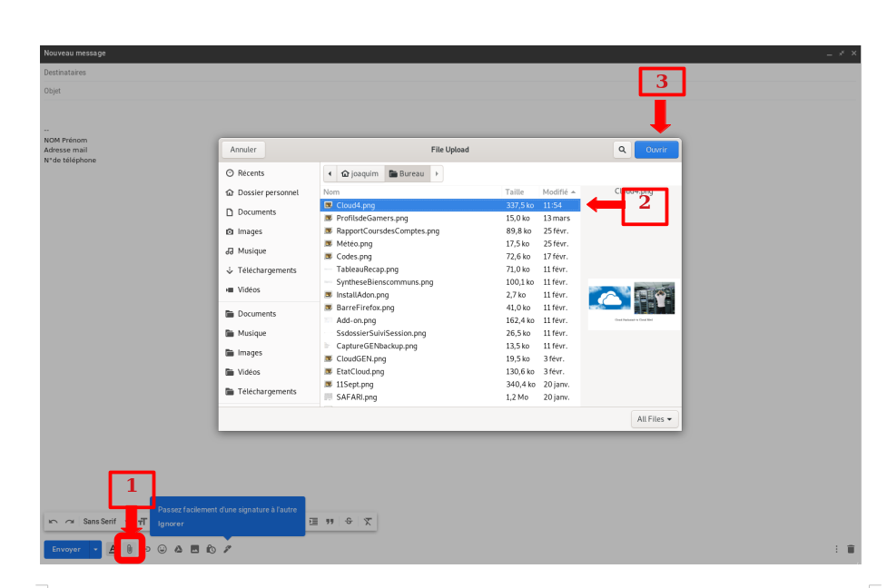Screen dimensions: 887x588
Task: Open the Sans Serif font dropdown
Action: tap(100, 522)
